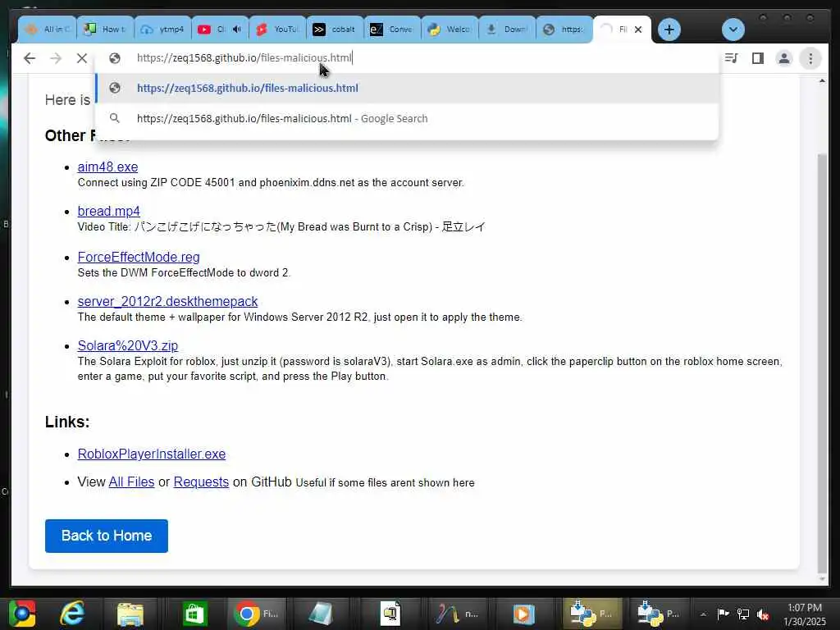The width and height of the screenshot is (840, 630).
Task: Click the Back to Home button
Action: point(107,536)
